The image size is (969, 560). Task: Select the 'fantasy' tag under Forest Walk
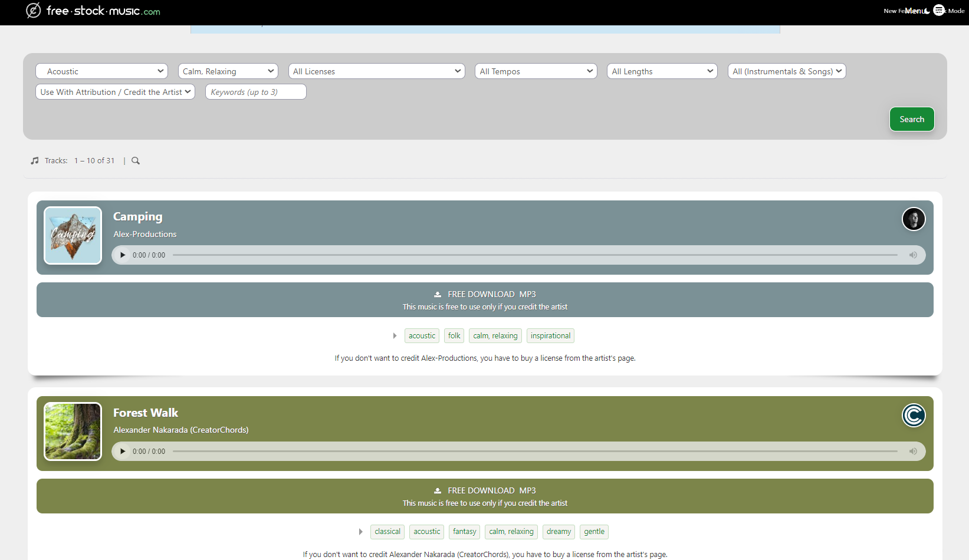464,532
